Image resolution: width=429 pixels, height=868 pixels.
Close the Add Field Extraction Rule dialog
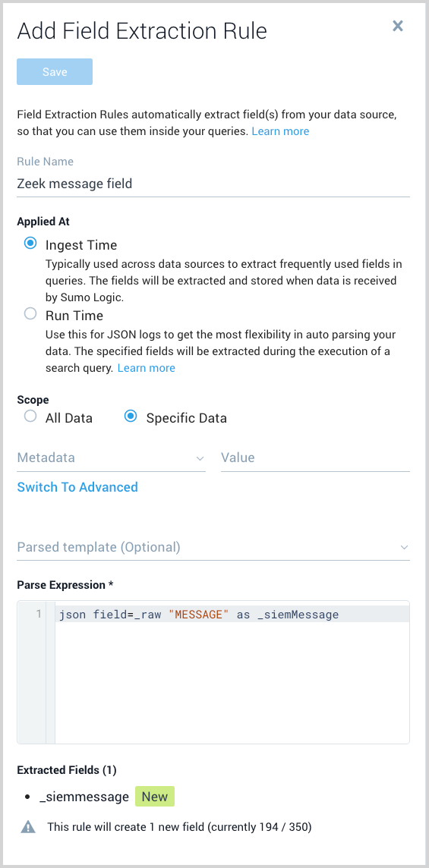pyautogui.click(x=397, y=26)
